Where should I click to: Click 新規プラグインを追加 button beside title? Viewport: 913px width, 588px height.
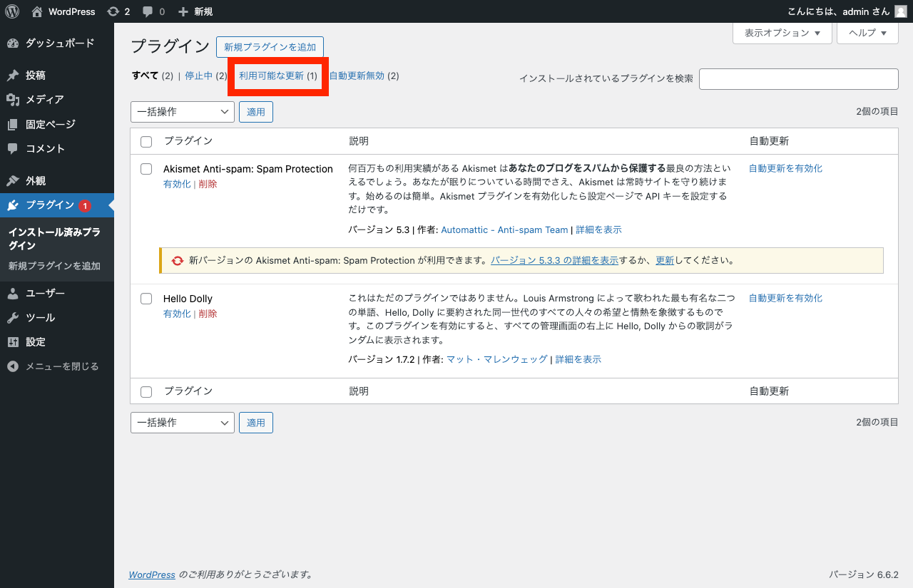tap(270, 47)
